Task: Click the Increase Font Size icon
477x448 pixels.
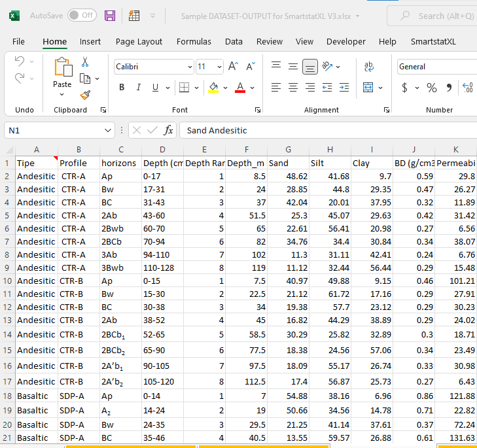Action: coord(233,67)
